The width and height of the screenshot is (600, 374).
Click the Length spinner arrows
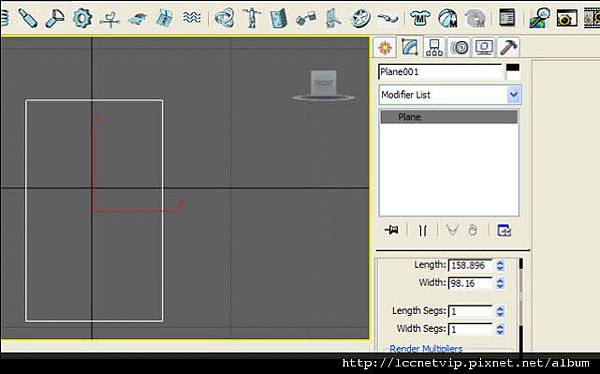coord(500,265)
